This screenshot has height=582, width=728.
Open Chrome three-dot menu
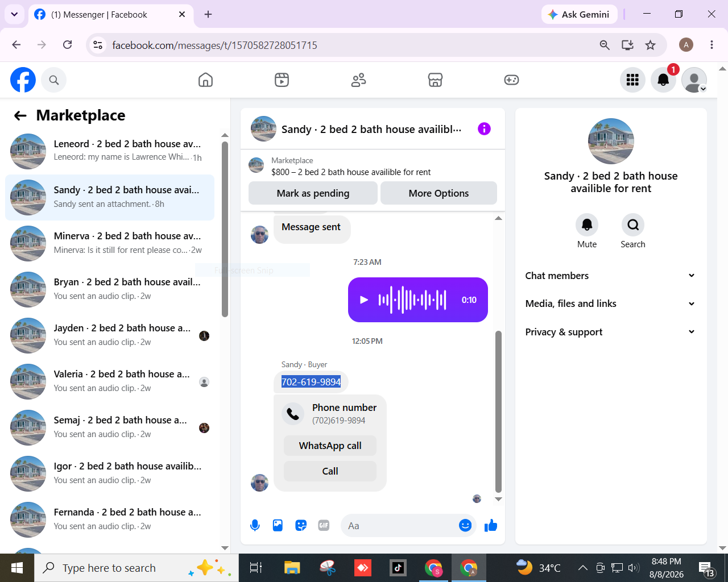click(712, 45)
